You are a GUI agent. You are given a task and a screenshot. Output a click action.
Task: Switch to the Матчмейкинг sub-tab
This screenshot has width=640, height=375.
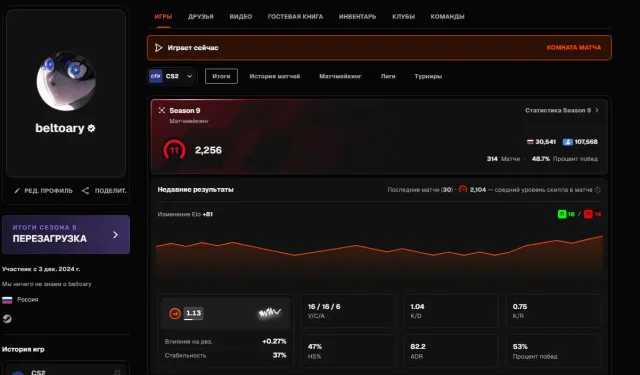(340, 76)
